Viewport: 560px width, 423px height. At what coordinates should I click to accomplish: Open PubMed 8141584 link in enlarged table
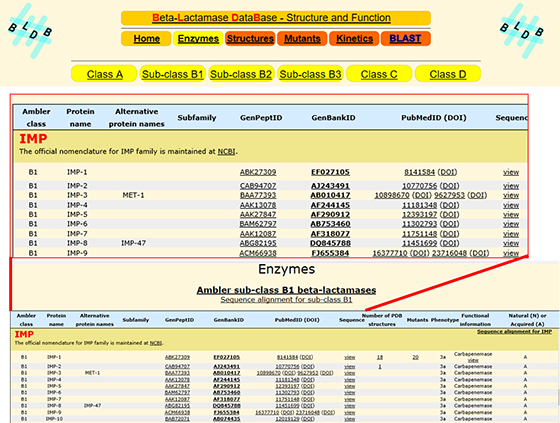(x=419, y=172)
